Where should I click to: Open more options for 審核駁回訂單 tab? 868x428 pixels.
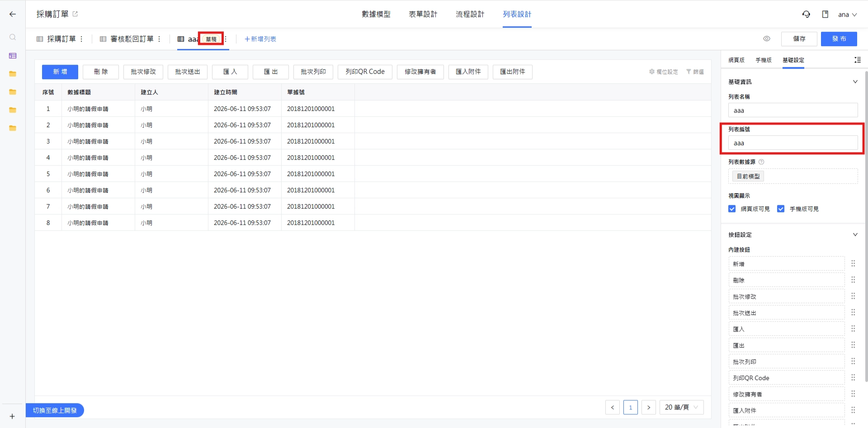pos(159,39)
